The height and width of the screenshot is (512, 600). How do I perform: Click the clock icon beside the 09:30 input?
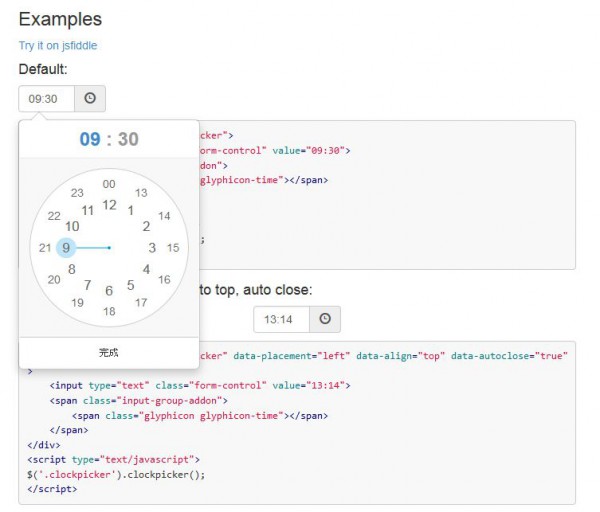click(x=90, y=98)
